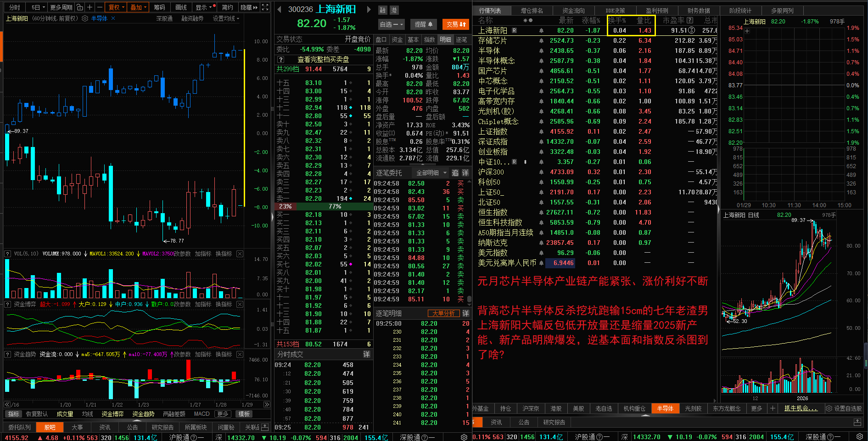Open the 股吧 tab
868x441 pixels.
click(50, 427)
